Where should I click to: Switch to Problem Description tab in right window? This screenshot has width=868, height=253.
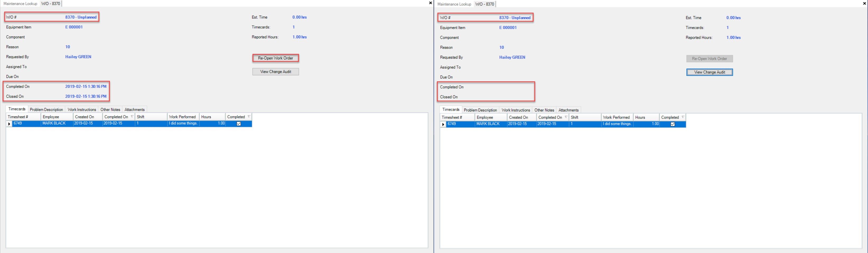(480, 110)
